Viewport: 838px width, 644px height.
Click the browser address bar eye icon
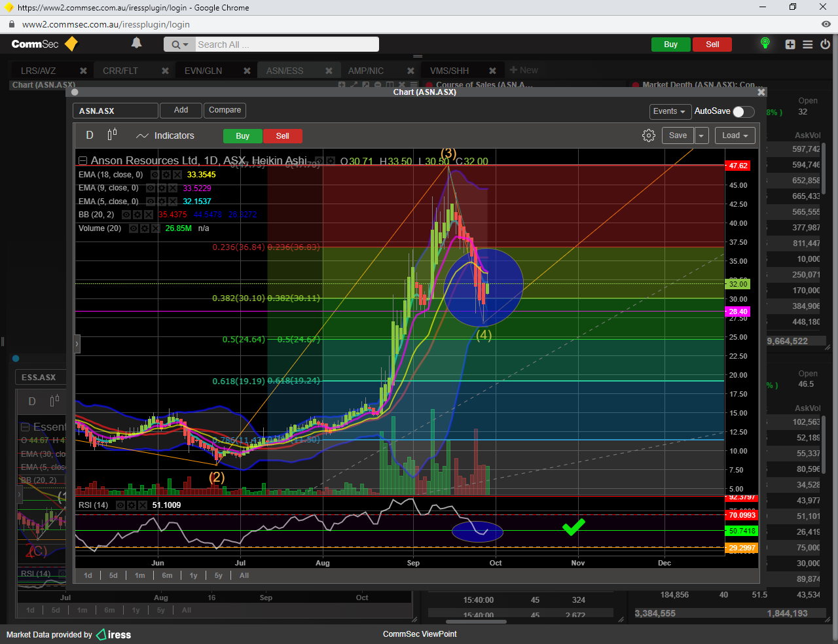tap(826, 24)
